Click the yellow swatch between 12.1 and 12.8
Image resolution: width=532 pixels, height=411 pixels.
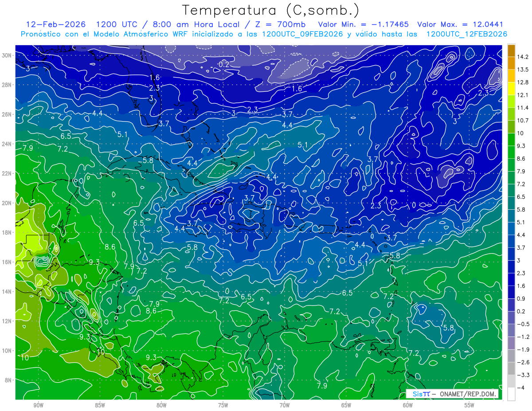tap(511, 89)
